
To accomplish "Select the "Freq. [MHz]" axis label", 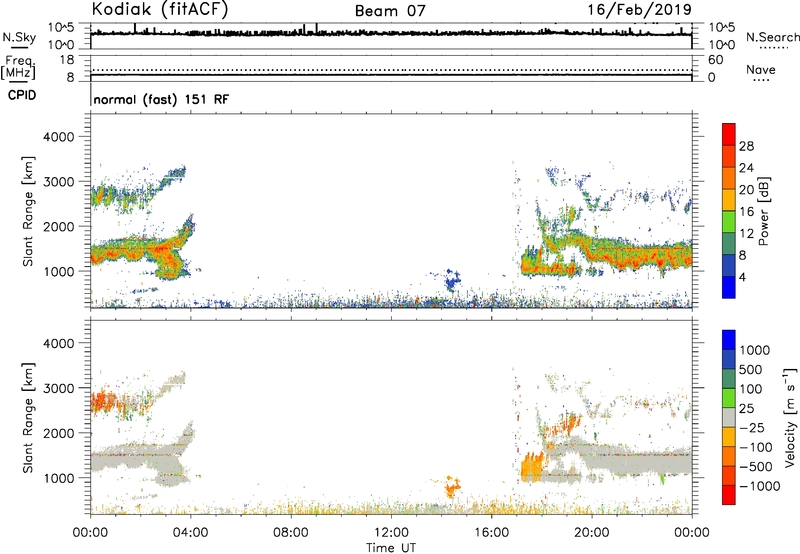I will [x=19, y=67].
